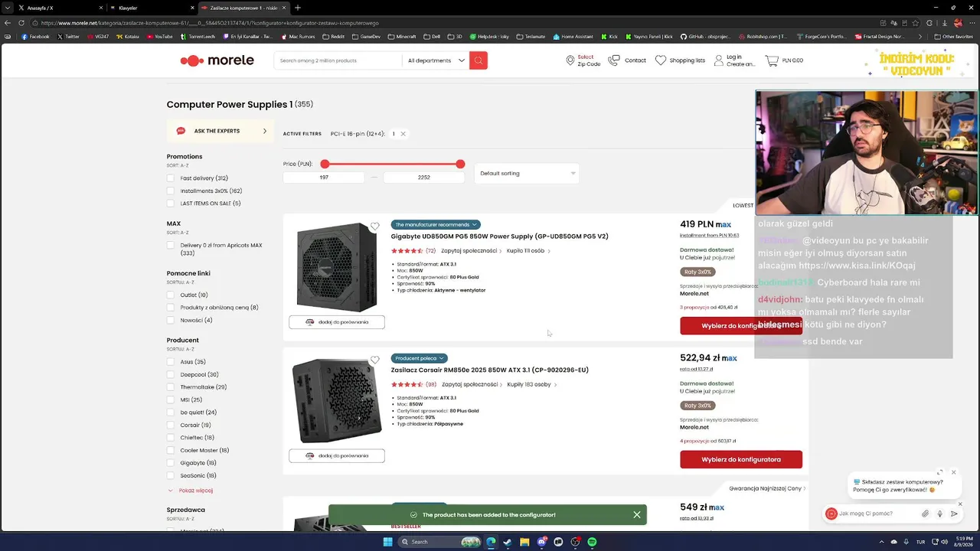
Task: Open the Windows Start menu
Action: [387, 542]
